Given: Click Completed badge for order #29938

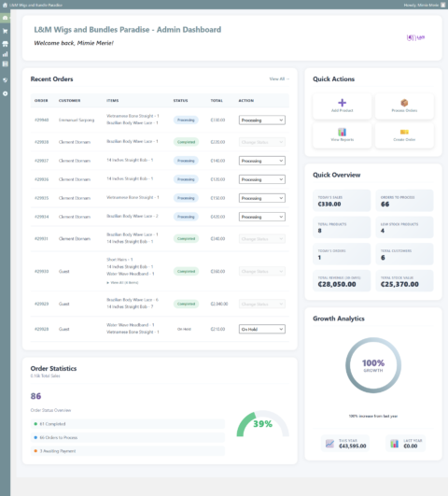Looking at the screenshot, I should point(186,142).
